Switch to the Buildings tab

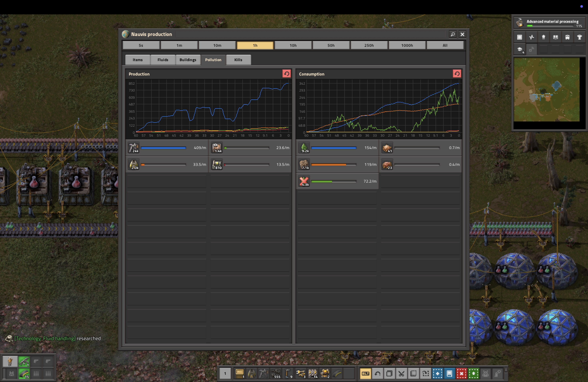coord(188,60)
